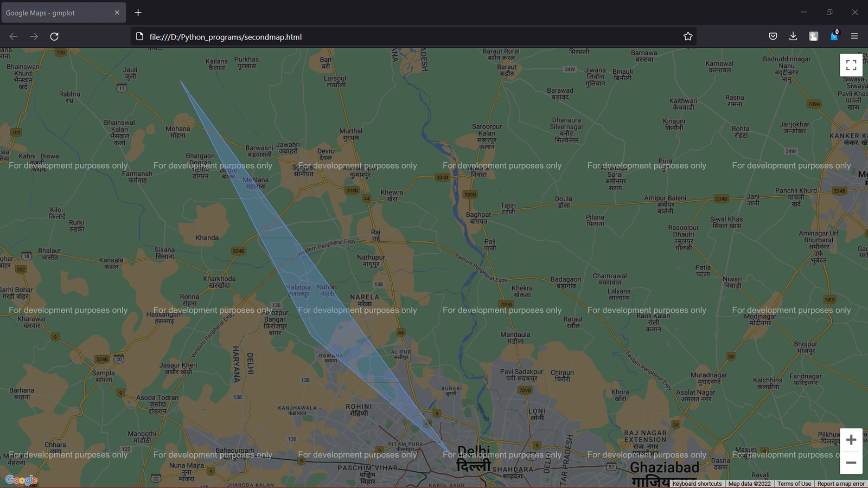The height and width of the screenshot is (488, 868).
Task: Click the Barwasni village label
Action: pos(259,151)
